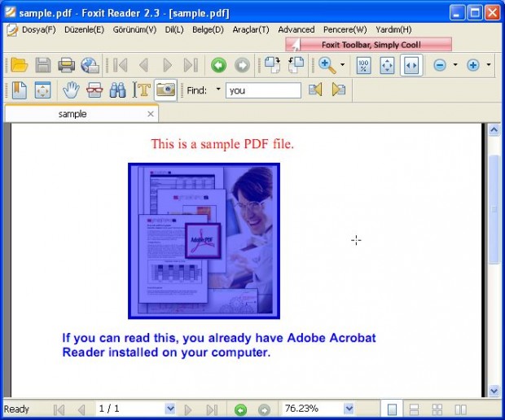This screenshot has height=420, width=505.
Task: Go to last page in top toolbar
Action: point(191,65)
